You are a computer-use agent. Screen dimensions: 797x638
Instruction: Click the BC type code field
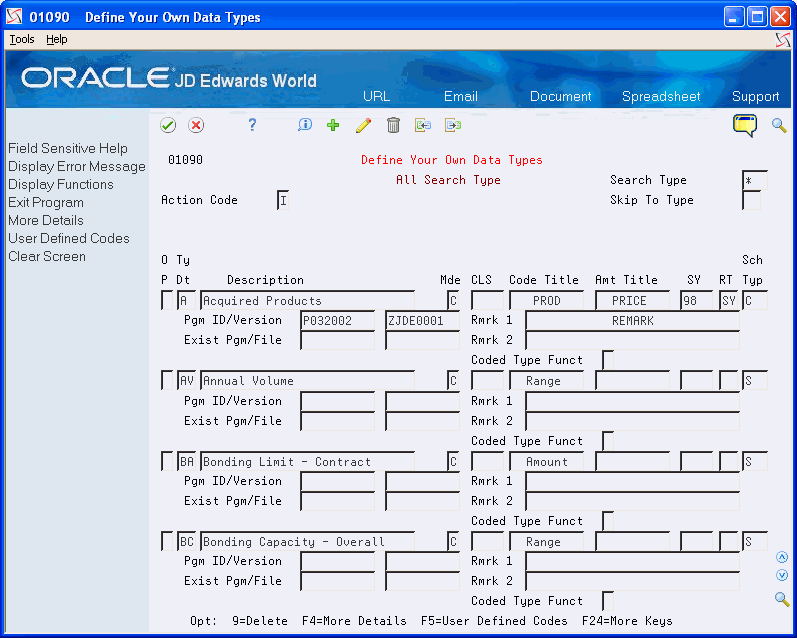pos(187,542)
